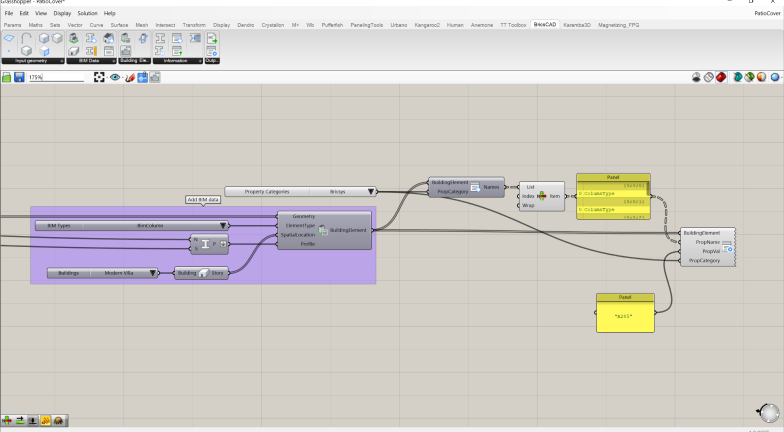Click the blue icon beside the sketch pen
Image resolution: width=784 pixels, height=432 pixels.
[142, 77]
